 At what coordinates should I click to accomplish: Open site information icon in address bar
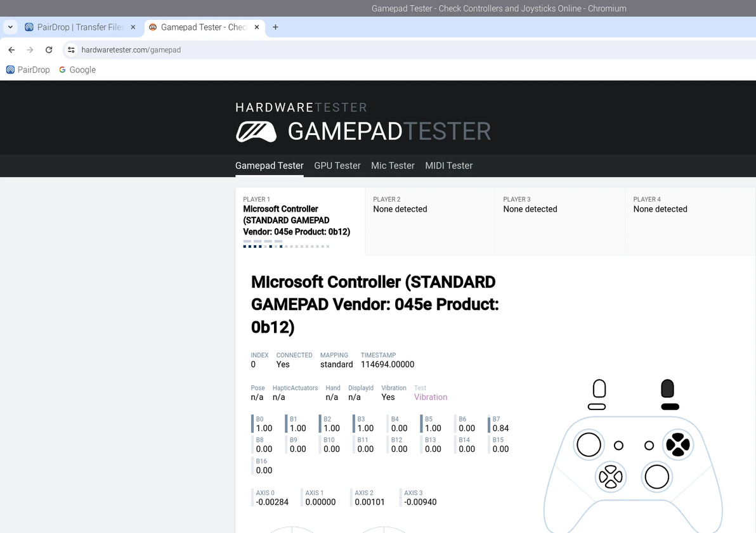pyautogui.click(x=71, y=49)
